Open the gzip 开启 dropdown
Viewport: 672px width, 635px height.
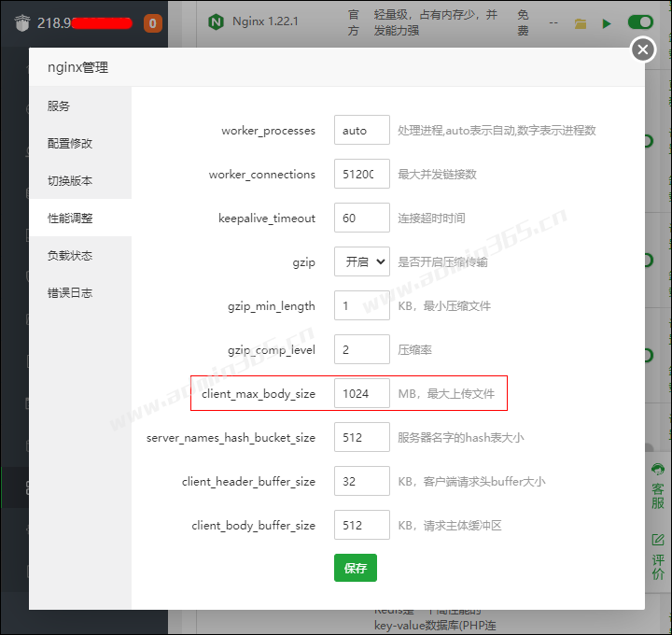point(362,261)
